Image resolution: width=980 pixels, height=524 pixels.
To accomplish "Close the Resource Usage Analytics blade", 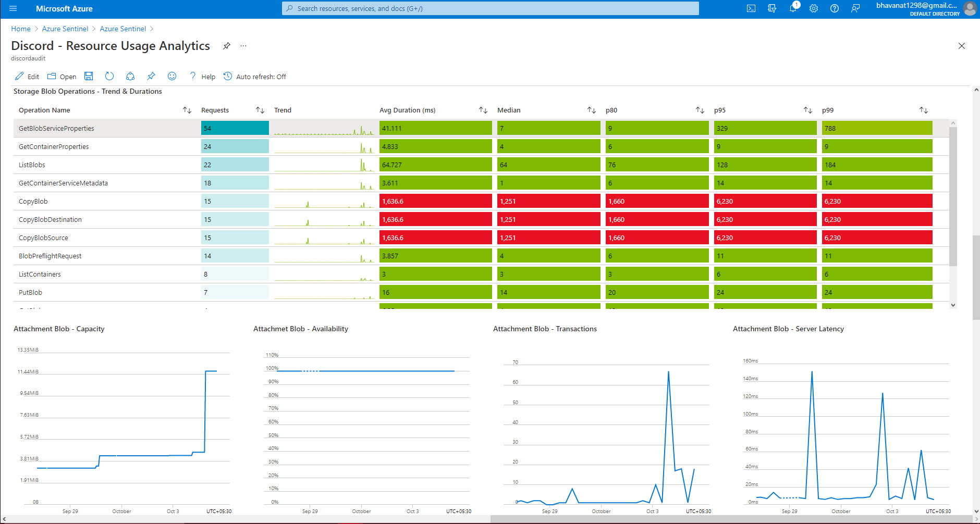I will coord(962,46).
